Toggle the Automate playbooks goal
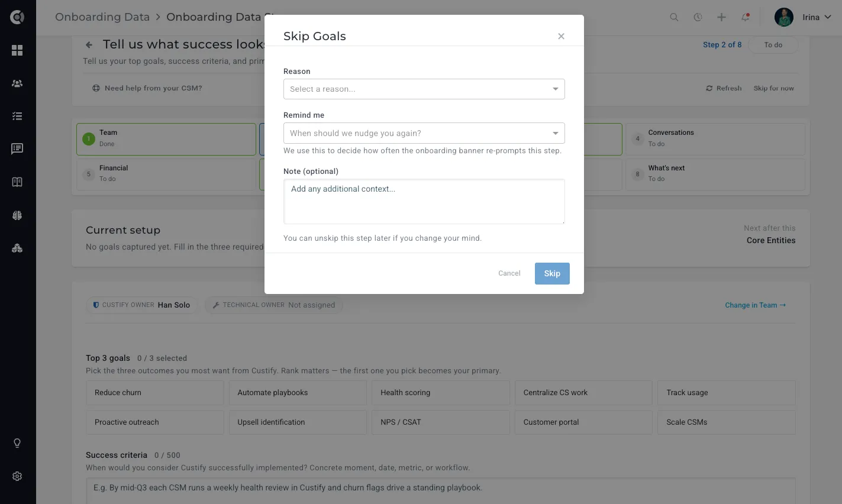 coord(298,393)
